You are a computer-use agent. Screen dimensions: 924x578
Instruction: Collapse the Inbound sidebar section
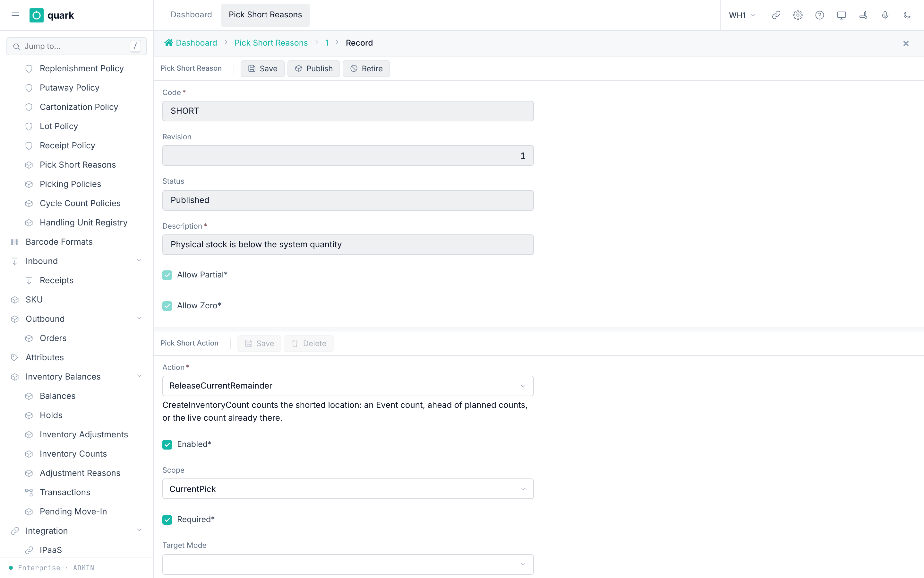(x=139, y=261)
